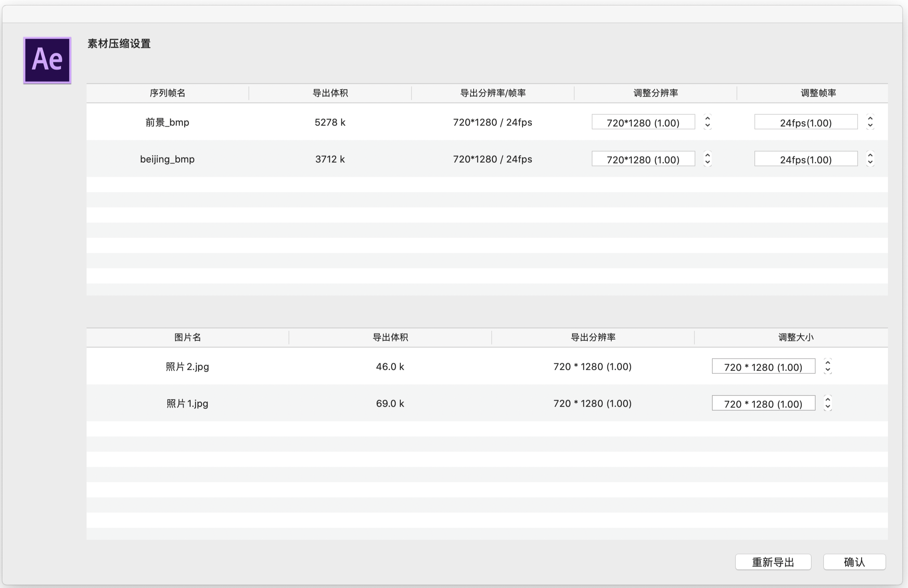Click resolution field 720*1280 for 前景_bmp
Viewport: 908px width, 588px height.
(x=643, y=122)
